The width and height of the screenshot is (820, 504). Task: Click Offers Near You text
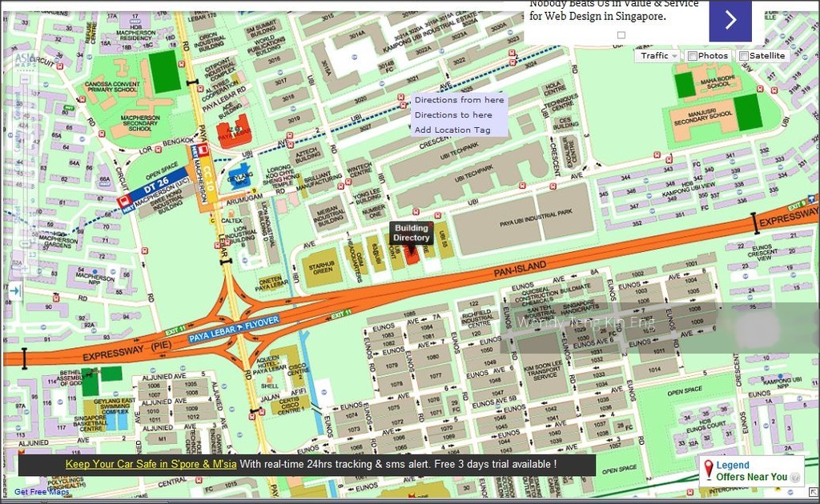point(751,477)
